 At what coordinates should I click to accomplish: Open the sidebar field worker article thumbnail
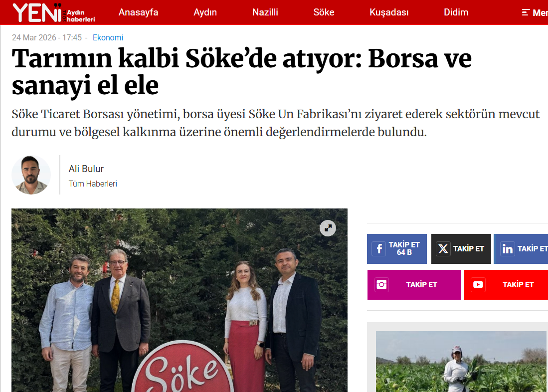461,362
